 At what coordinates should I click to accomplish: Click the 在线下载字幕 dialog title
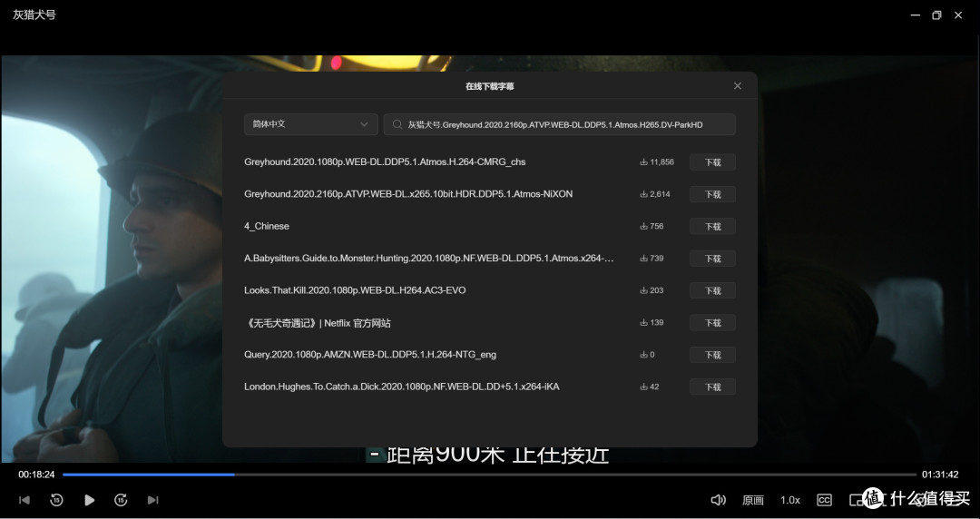pos(489,86)
